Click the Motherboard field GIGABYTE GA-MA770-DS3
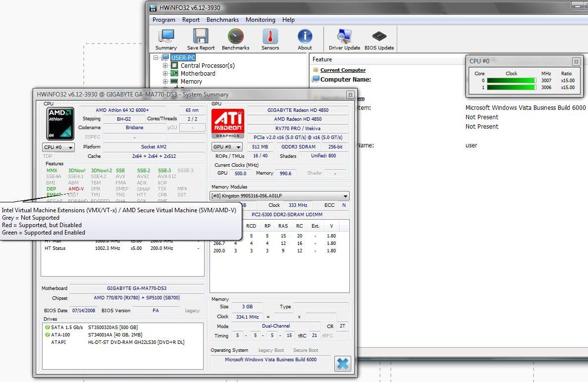The image size is (588, 382). coord(137,288)
